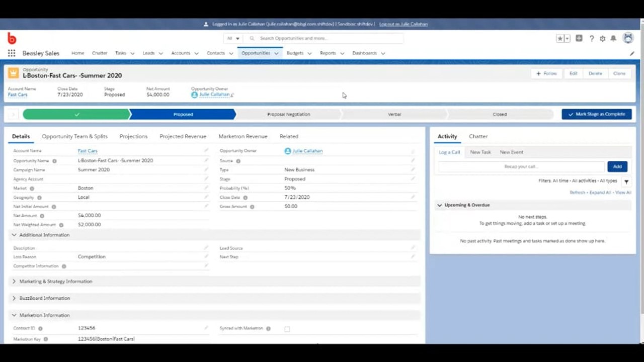Open the Dashboards navigation dropdown chevron
Image resolution: width=644 pixels, height=362 pixels.
[x=383, y=53]
